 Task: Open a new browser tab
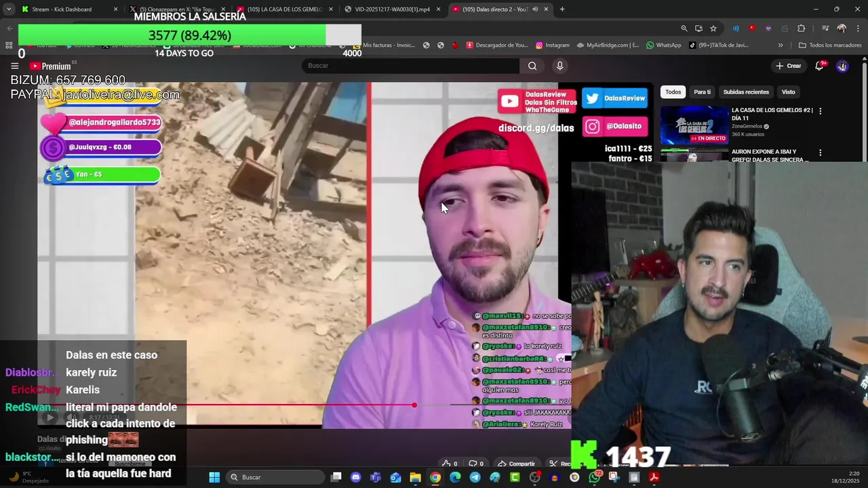click(562, 9)
